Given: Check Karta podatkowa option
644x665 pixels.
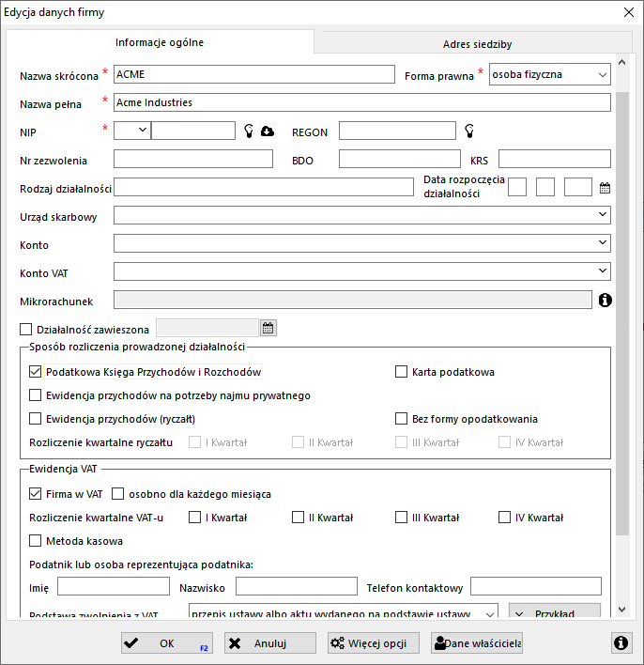Looking at the screenshot, I should 401,372.
